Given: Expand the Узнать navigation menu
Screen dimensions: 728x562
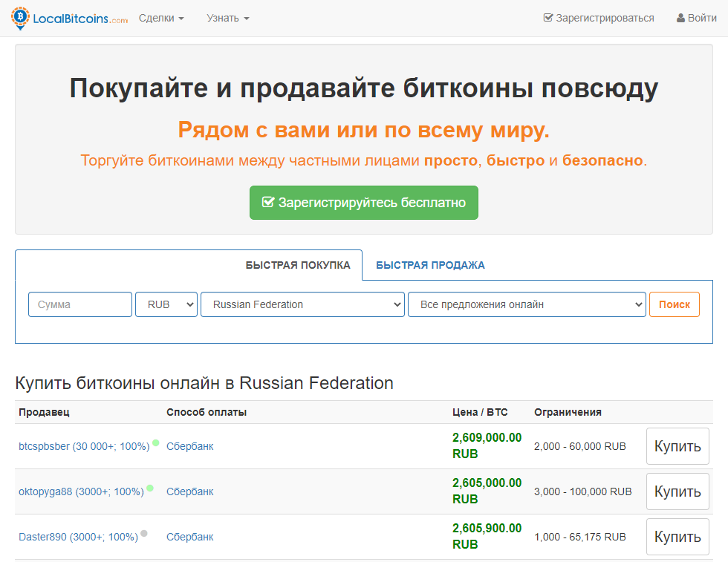Looking at the screenshot, I should 227,18.
